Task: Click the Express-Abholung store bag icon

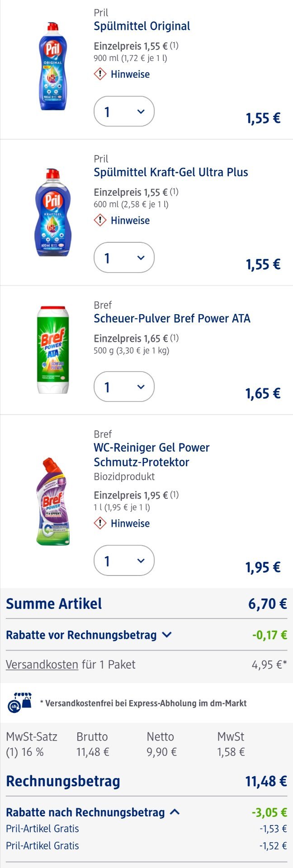Action: pyautogui.click(x=19, y=703)
